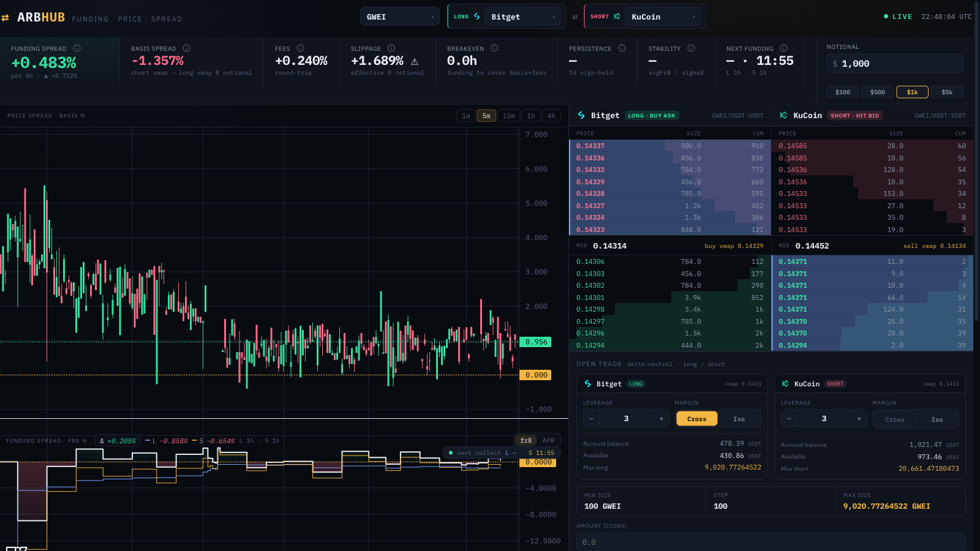Click the SHORT · HIT BID badge
The width and height of the screenshot is (980, 551).
click(x=854, y=115)
